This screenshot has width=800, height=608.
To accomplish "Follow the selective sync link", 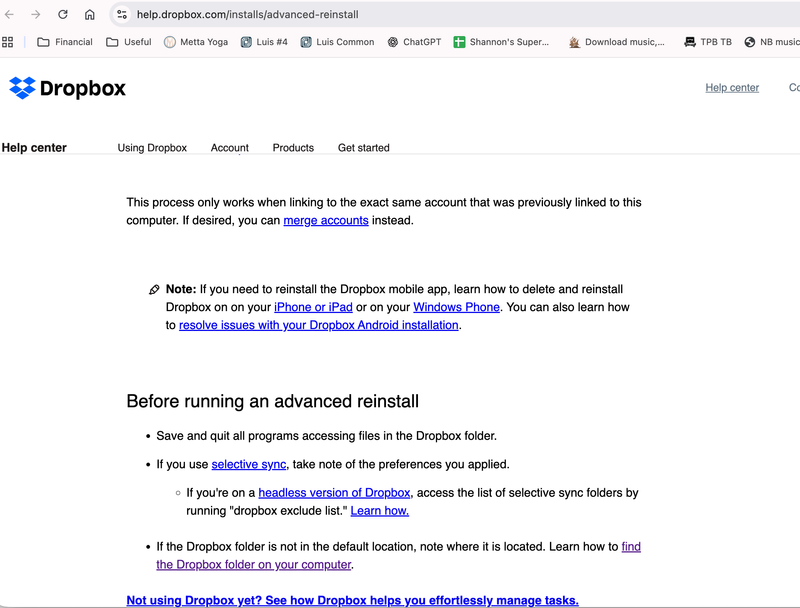I will (248, 464).
